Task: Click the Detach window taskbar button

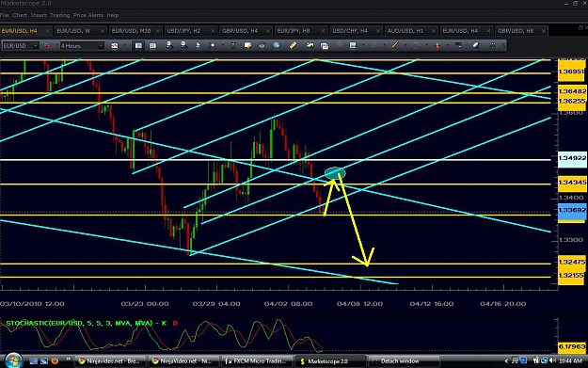Action: click(x=405, y=361)
